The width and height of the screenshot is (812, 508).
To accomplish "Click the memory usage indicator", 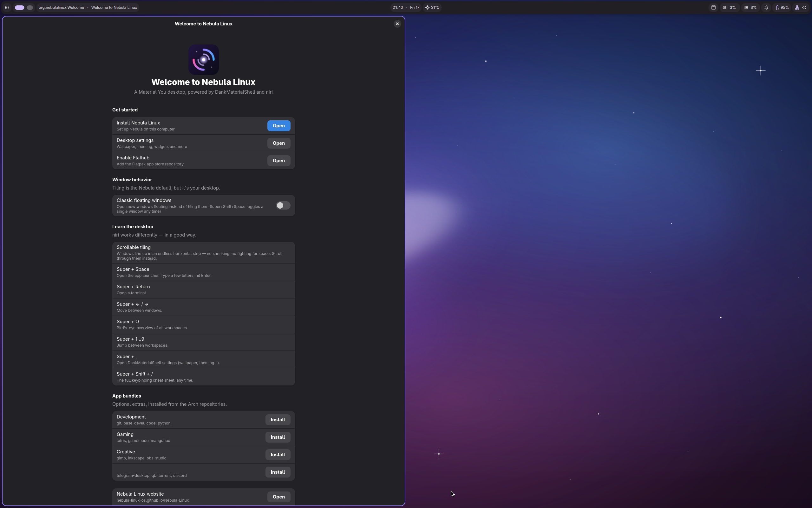I will pyautogui.click(x=750, y=7).
